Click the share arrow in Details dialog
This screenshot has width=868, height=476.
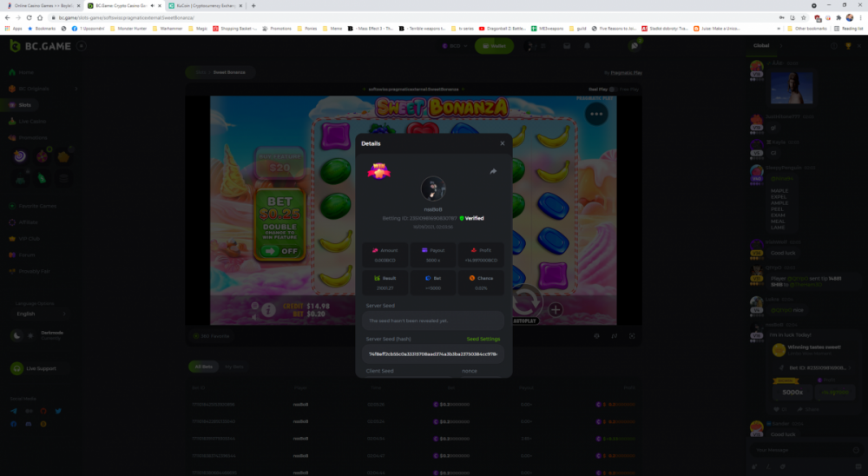coord(493,171)
